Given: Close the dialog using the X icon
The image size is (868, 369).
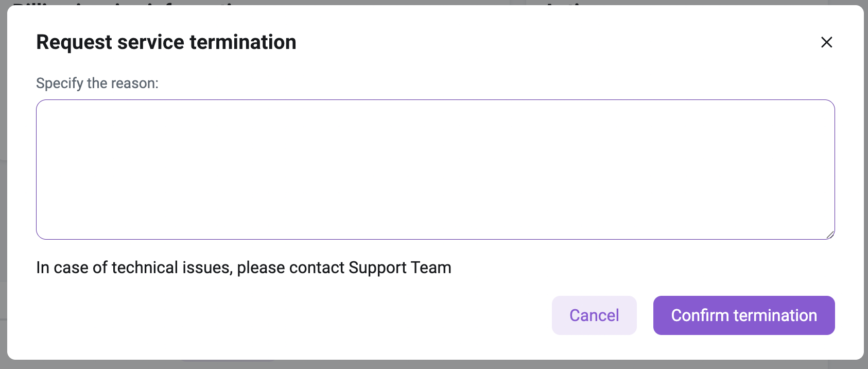Looking at the screenshot, I should click(x=826, y=42).
